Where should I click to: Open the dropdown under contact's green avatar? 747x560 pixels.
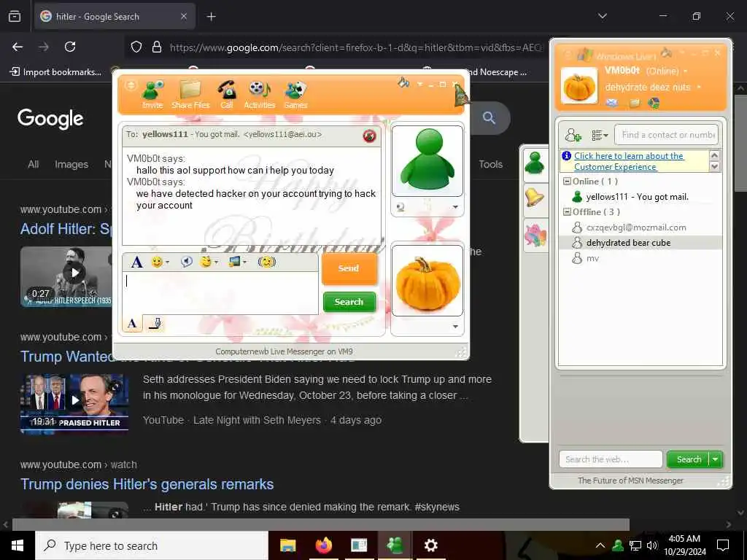[455, 206]
